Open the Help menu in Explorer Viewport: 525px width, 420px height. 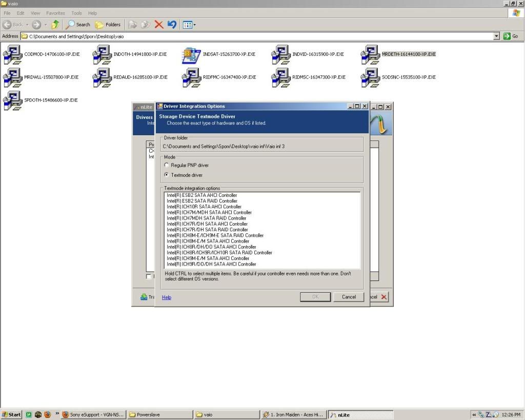tap(92, 13)
